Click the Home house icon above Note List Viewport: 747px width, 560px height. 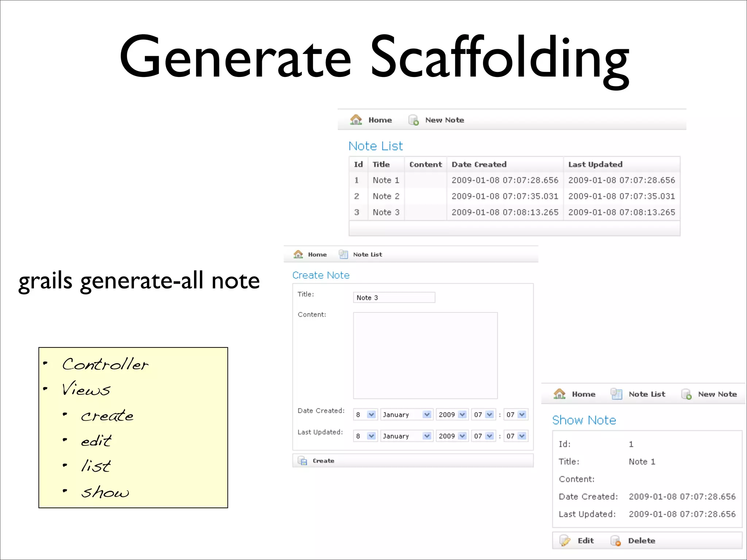(x=356, y=120)
